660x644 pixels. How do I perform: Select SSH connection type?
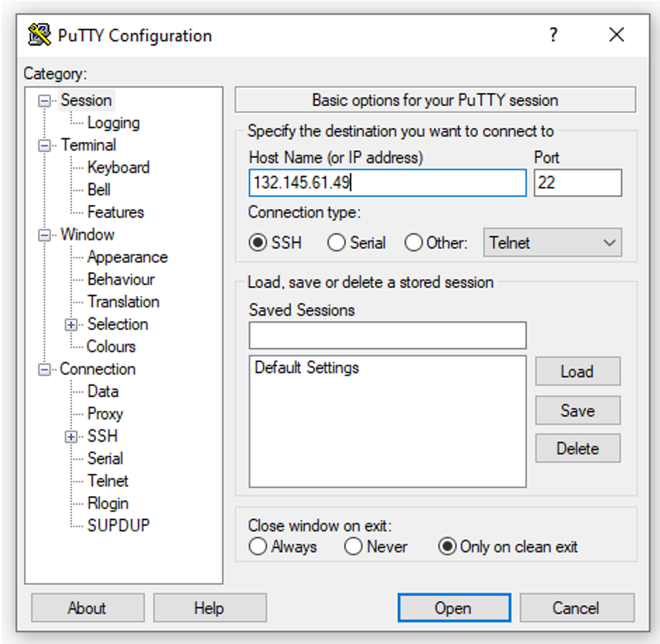coord(258,243)
